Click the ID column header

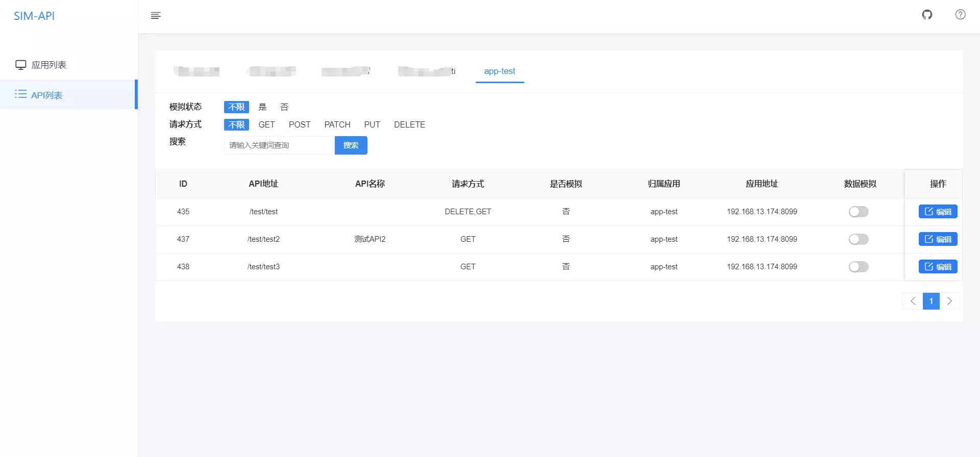183,184
